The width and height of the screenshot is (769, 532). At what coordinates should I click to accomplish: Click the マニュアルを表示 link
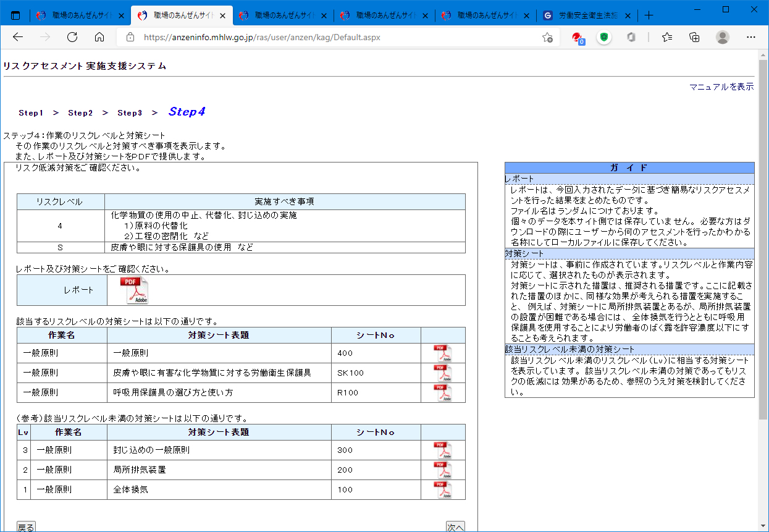[x=721, y=87]
